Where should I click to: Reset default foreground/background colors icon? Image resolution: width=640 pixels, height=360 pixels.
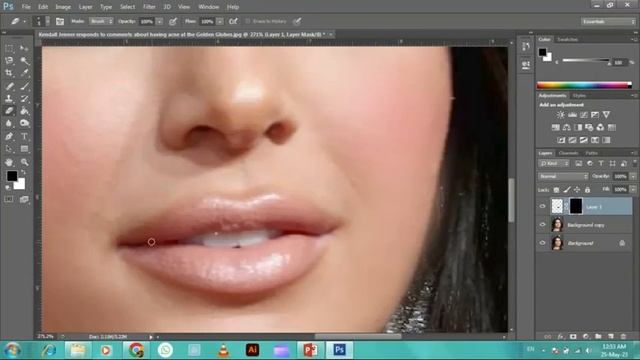pos(8,187)
